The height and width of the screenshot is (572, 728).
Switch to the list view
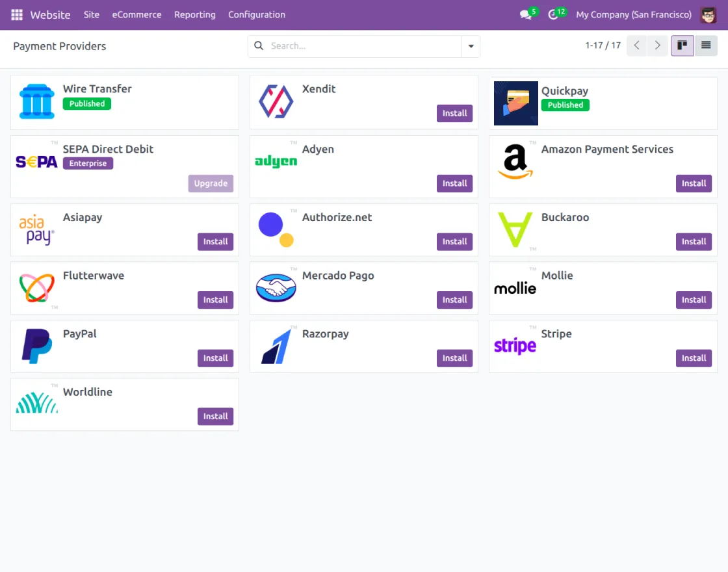click(x=706, y=45)
